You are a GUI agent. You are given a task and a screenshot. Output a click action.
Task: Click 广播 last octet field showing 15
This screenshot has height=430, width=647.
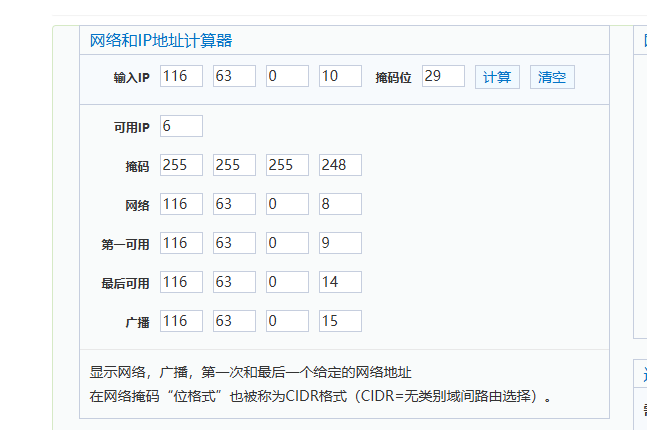click(x=340, y=321)
